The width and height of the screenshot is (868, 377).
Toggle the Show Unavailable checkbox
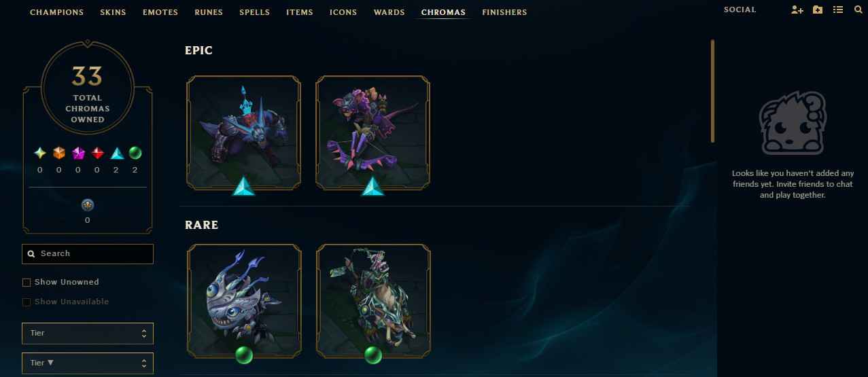[x=27, y=302]
